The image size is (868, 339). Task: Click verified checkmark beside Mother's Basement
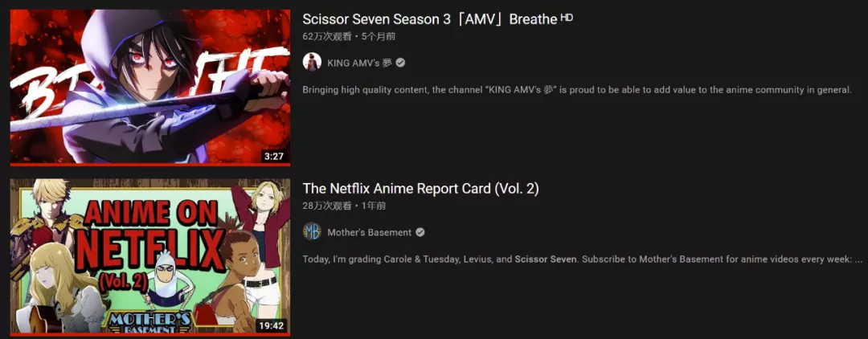coord(420,232)
